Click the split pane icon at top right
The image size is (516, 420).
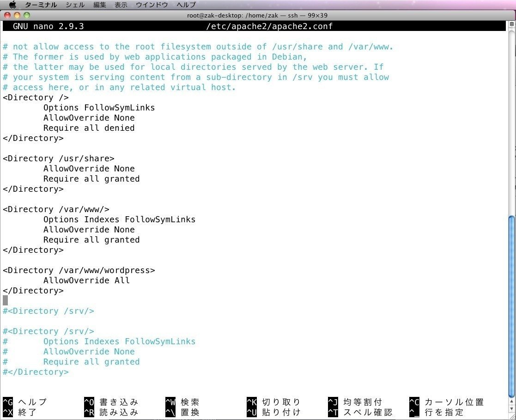(x=511, y=24)
